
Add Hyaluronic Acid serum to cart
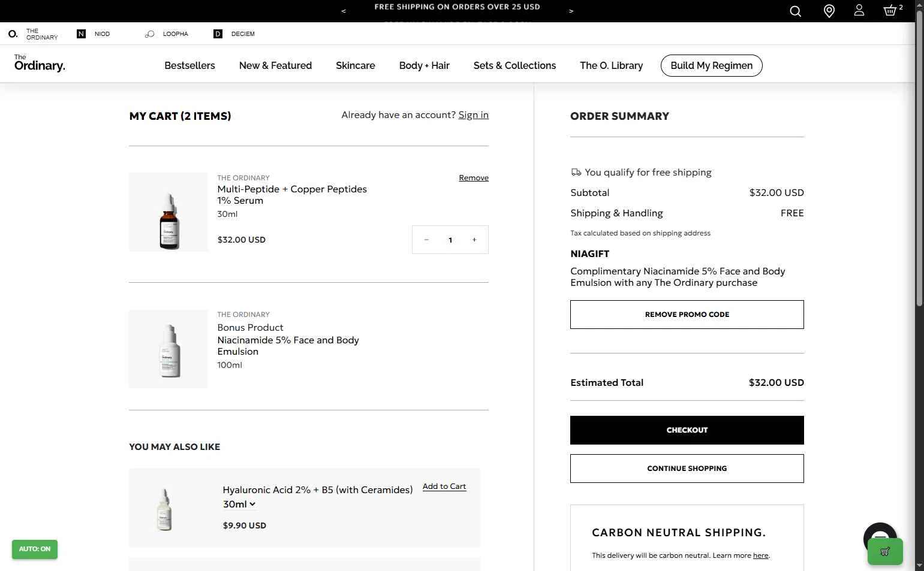(444, 487)
